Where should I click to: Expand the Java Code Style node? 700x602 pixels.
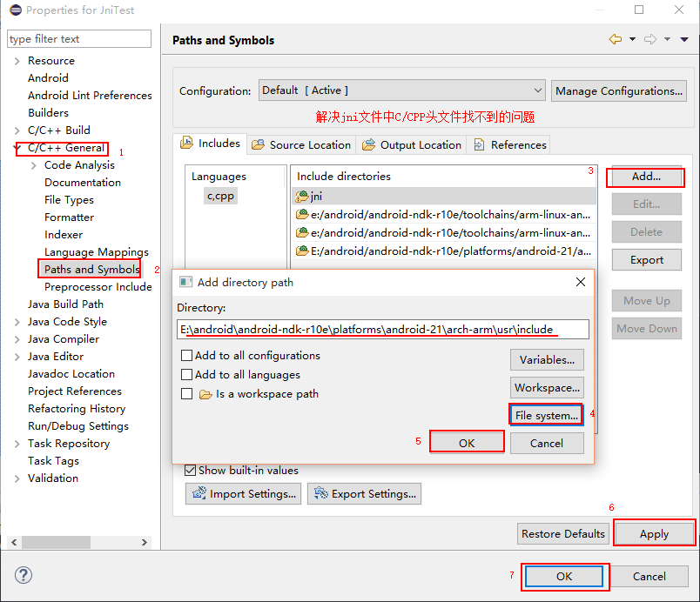tap(17, 322)
